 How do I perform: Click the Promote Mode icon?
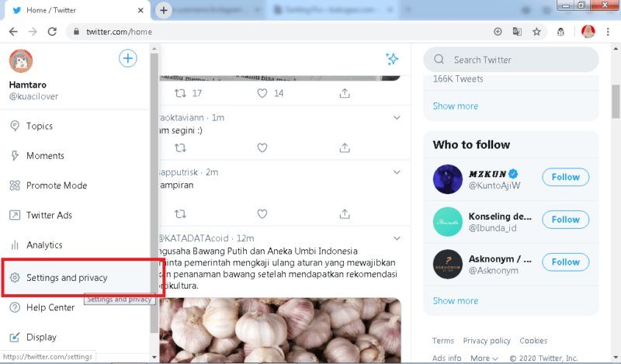[15, 185]
